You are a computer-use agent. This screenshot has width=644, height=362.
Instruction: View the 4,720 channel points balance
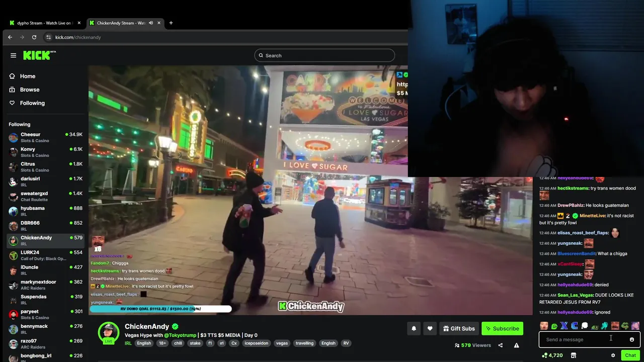point(552,355)
